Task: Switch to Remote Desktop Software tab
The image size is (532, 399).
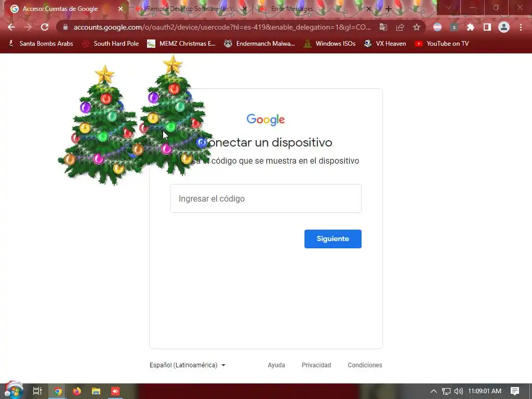Action: pos(191,9)
